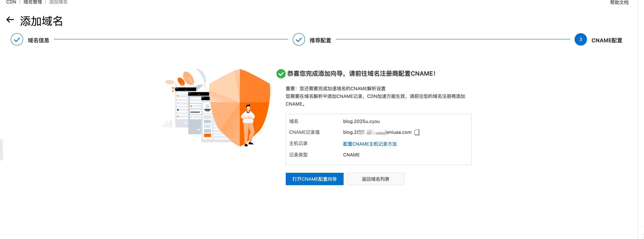The height and width of the screenshot is (239, 644).
Task: Click the 域名信息 completed step checkmark
Action: 17,39
